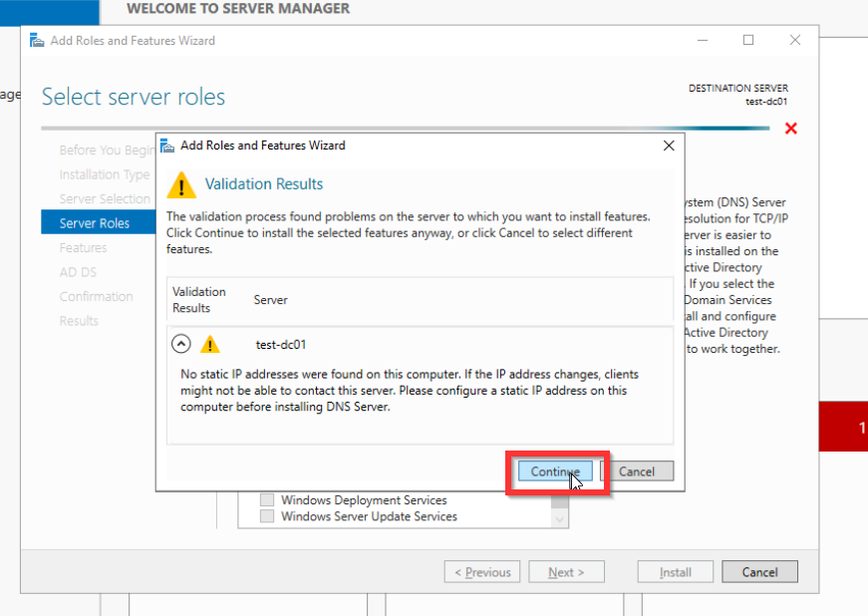868x616 pixels.
Task: Click the Select server roles heading
Action: 134,97
